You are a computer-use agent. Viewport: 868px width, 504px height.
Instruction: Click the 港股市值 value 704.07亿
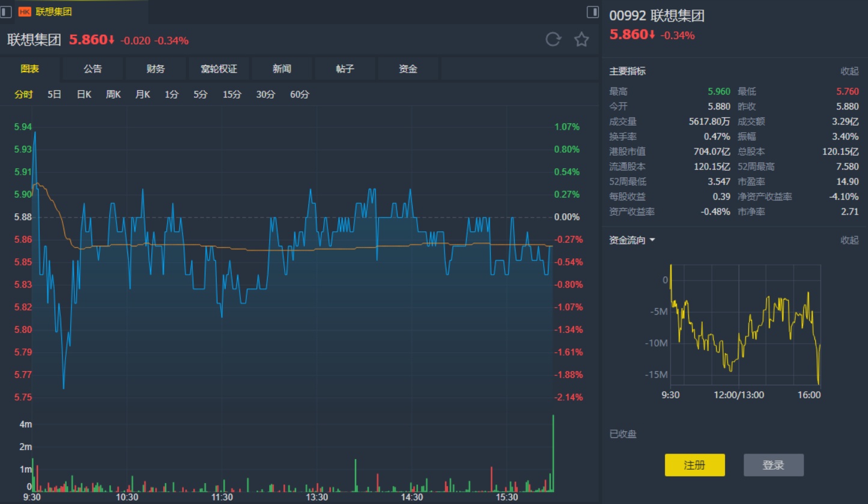[x=712, y=152]
